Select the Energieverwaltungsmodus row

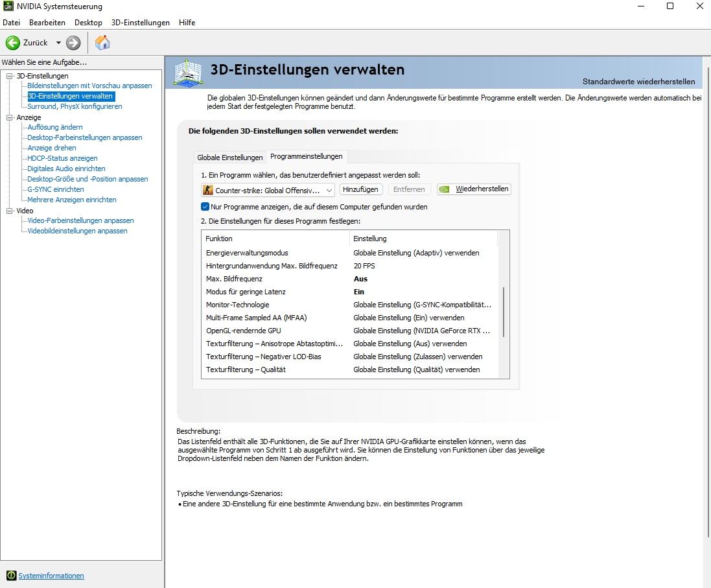[349, 253]
